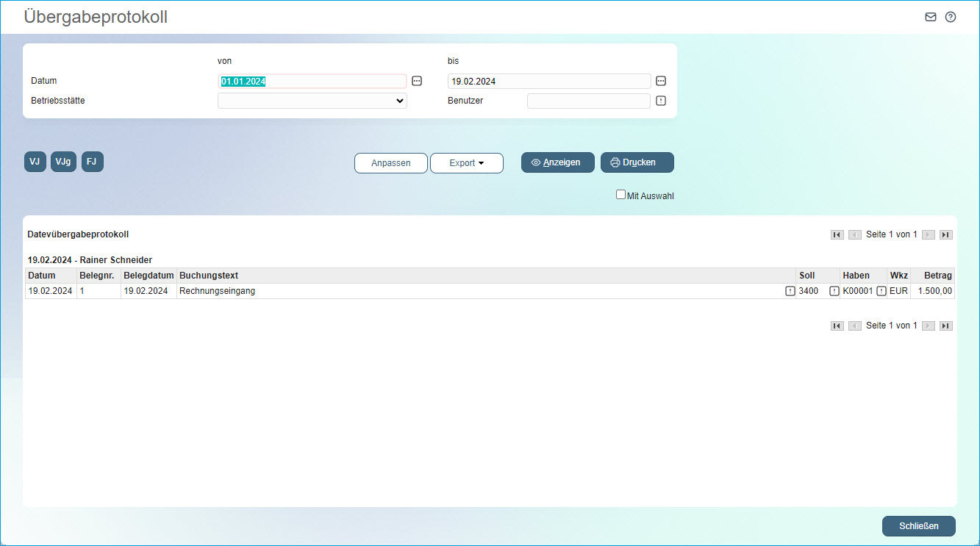Select the Soll value 3400
This screenshot has height=546, width=980.
click(809, 291)
